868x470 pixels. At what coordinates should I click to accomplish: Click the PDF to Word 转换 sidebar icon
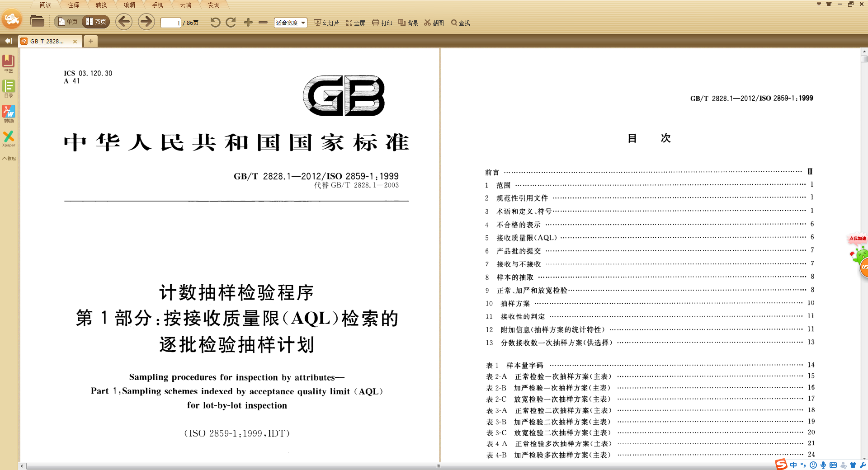[9, 113]
